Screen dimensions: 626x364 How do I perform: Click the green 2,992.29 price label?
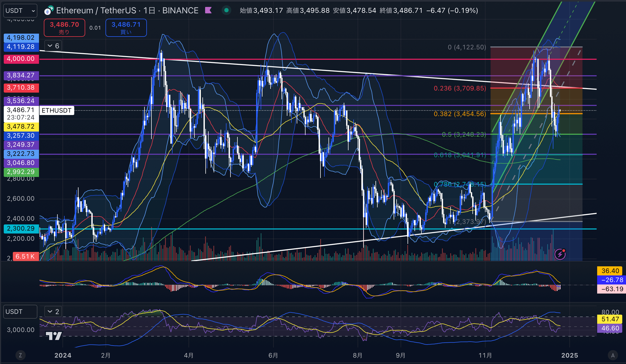[21, 172]
